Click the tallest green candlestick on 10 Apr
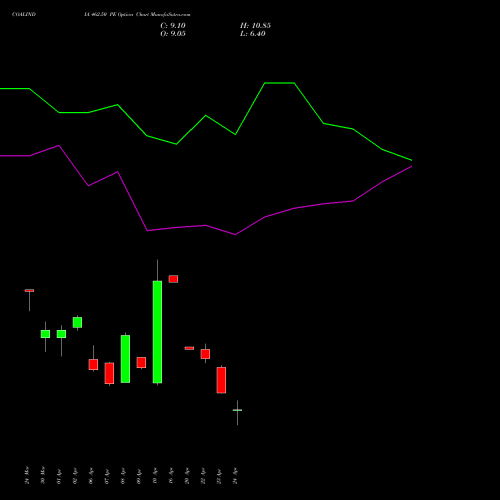500x500 pixels. [x=157, y=332]
